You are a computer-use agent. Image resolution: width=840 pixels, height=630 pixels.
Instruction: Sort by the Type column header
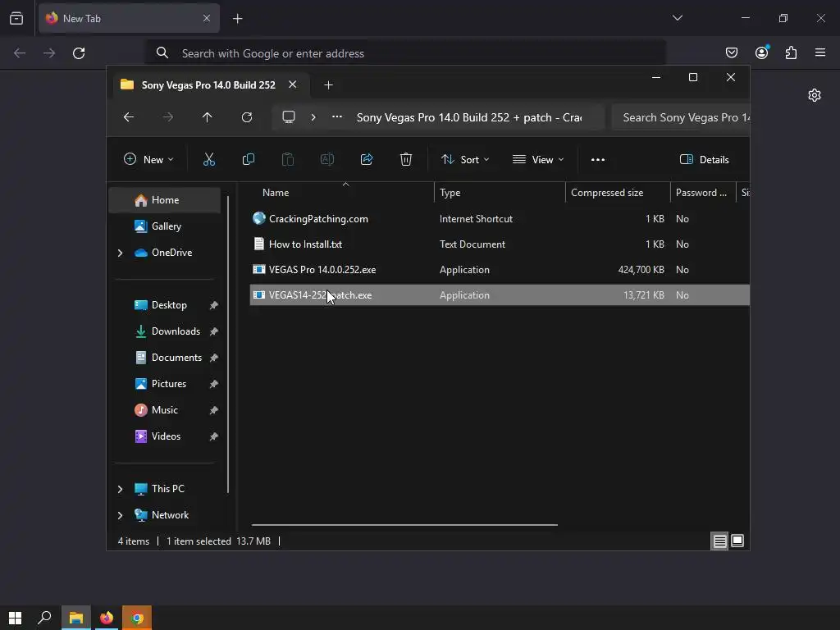point(500,192)
